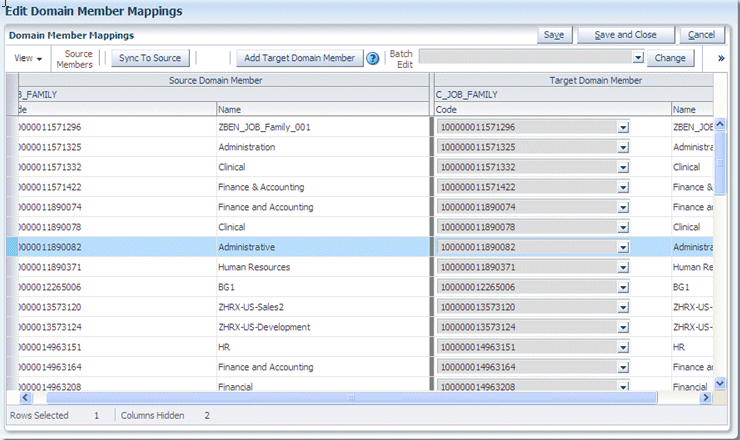Click Save and Close

(625, 35)
